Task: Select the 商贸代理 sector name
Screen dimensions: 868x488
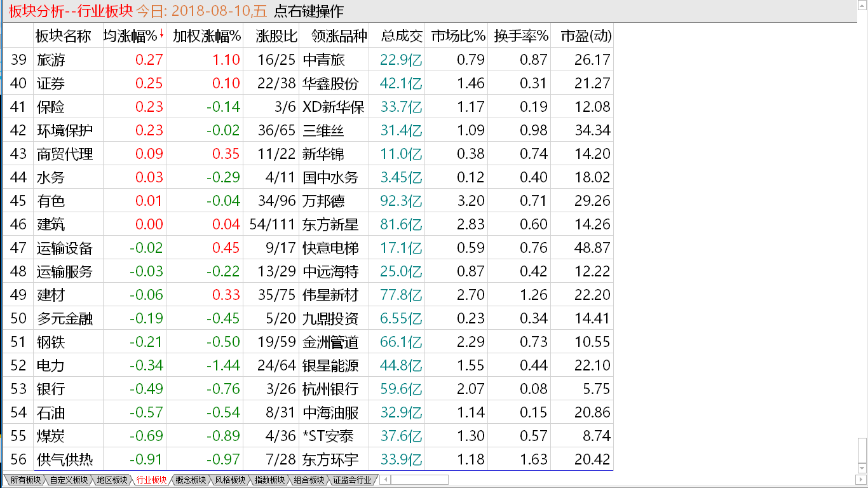Action: (x=65, y=154)
